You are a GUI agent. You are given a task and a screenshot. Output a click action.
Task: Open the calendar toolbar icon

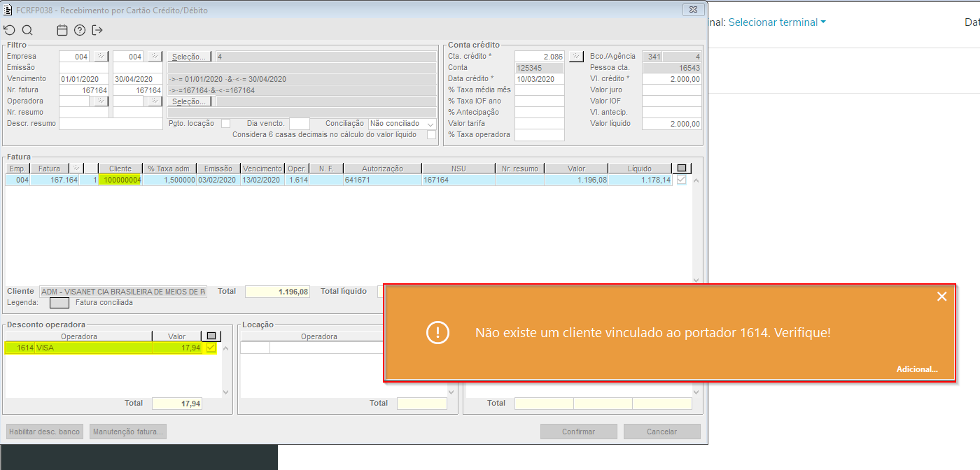pyautogui.click(x=62, y=30)
